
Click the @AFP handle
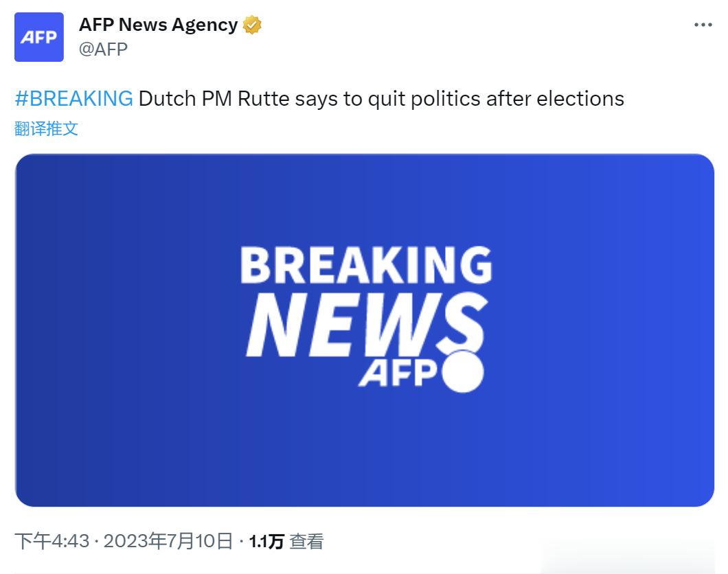click(x=103, y=49)
